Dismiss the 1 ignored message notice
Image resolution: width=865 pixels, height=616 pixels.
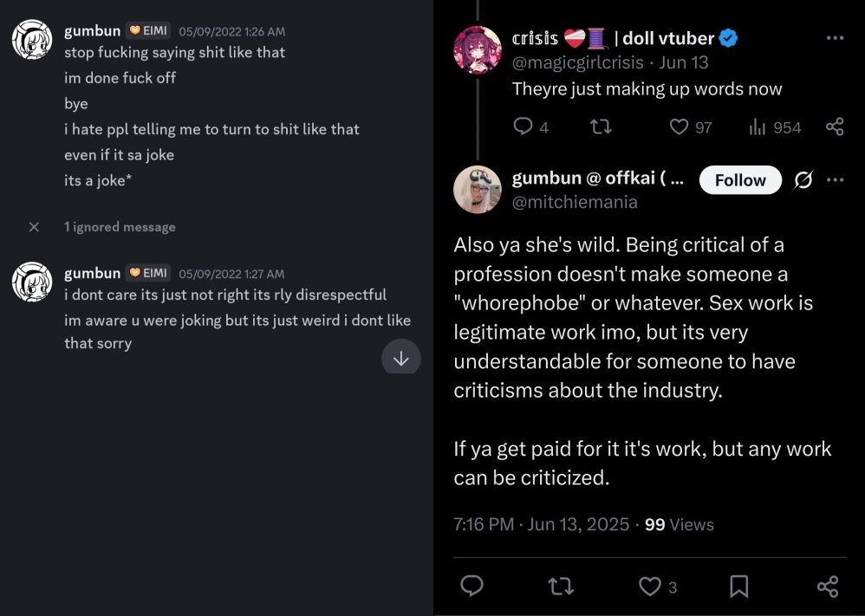point(34,227)
